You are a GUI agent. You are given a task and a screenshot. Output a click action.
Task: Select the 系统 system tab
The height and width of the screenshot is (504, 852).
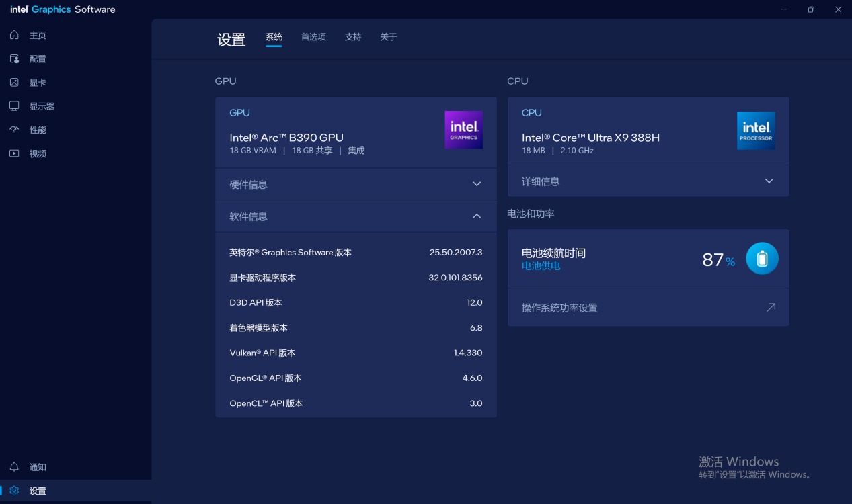click(274, 37)
